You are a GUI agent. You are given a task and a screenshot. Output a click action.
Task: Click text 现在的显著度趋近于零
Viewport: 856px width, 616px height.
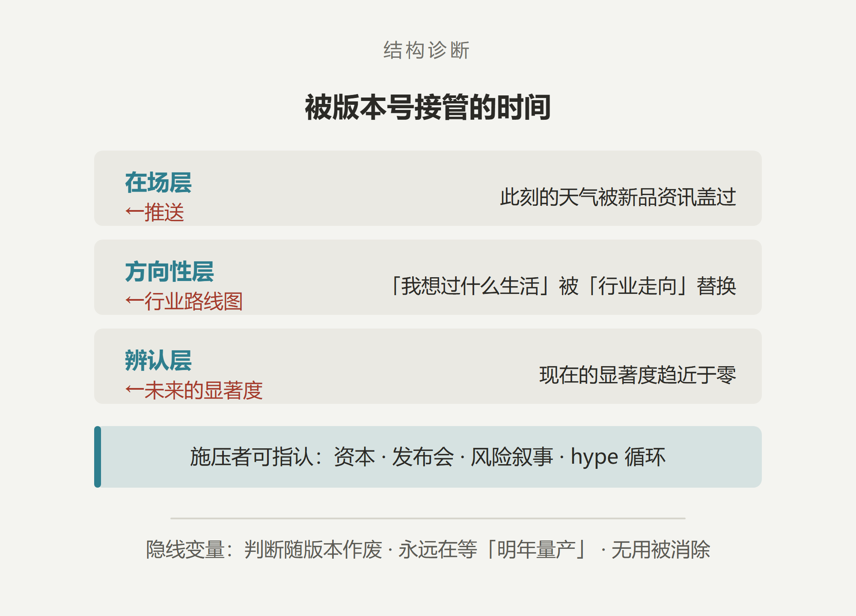coord(638,375)
